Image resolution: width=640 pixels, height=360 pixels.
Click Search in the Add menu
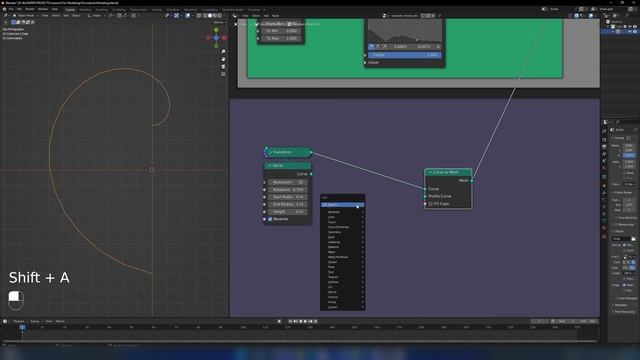pos(342,204)
